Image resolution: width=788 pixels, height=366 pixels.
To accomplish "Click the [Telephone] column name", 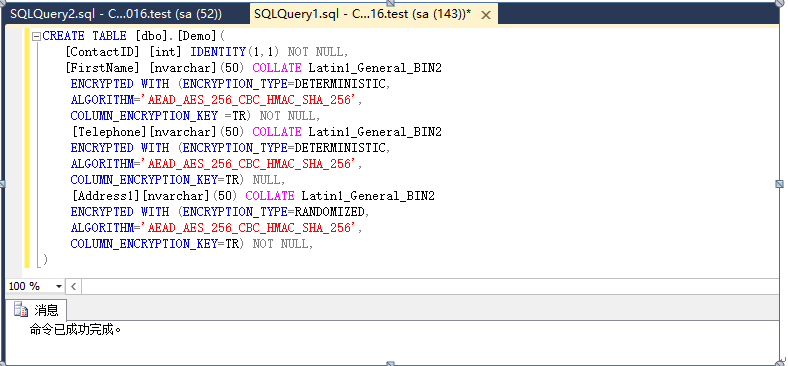I will point(109,132).
